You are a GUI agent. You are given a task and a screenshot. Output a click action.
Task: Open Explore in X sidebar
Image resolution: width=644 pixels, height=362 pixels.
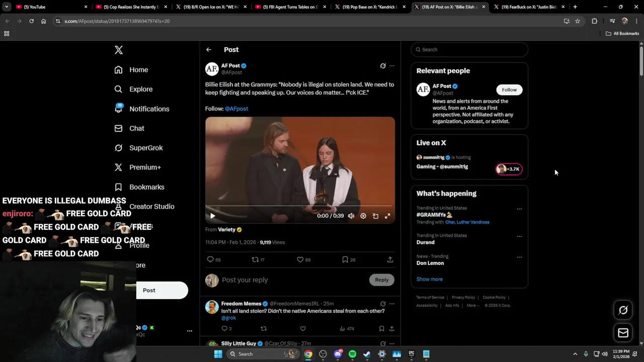click(x=133, y=89)
